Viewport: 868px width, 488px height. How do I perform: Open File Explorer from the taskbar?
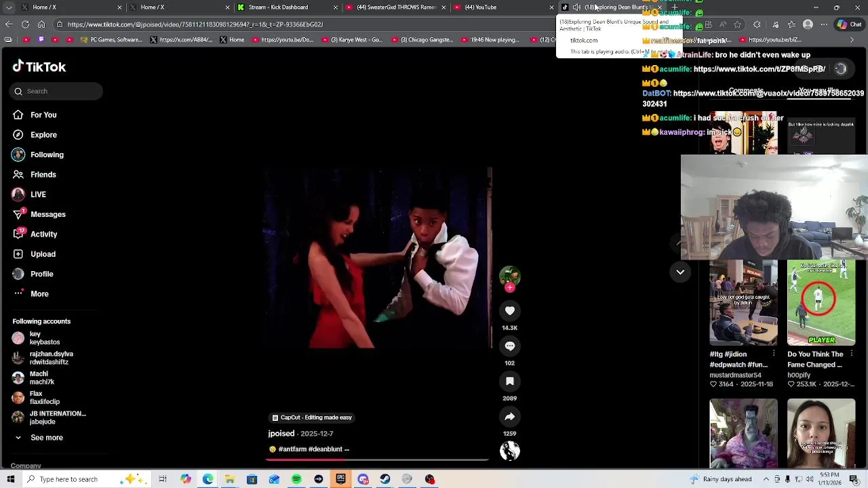(230, 479)
